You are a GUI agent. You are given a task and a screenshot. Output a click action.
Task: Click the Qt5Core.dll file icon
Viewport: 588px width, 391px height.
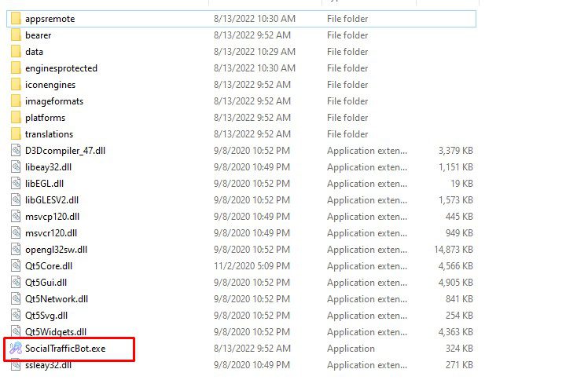point(16,265)
